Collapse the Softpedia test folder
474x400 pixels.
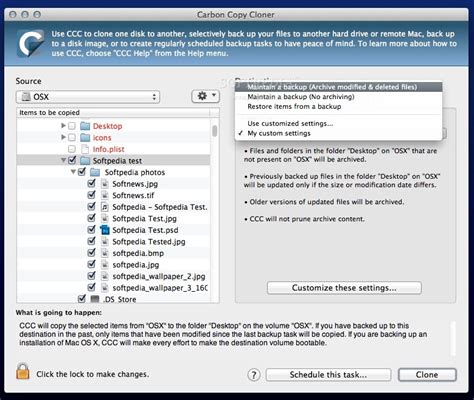pyautogui.click(x=63, y=160)
